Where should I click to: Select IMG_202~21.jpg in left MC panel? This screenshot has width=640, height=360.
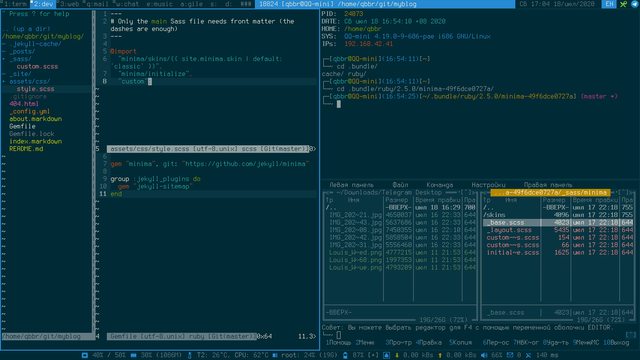point(355,215)
